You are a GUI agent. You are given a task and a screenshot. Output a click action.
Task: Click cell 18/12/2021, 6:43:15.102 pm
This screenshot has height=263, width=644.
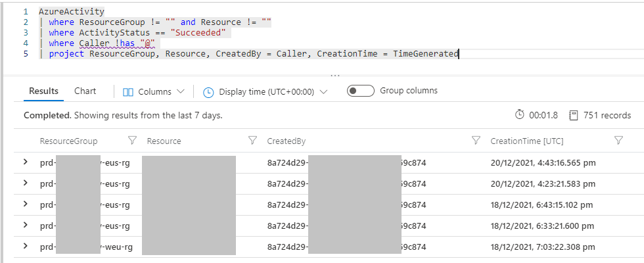coord(541,204)
